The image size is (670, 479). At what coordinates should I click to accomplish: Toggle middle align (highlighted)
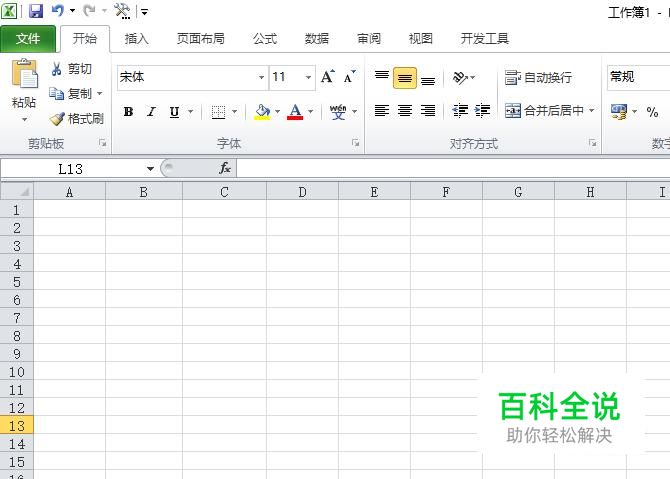pyautogui.click(x=405, y=78)
